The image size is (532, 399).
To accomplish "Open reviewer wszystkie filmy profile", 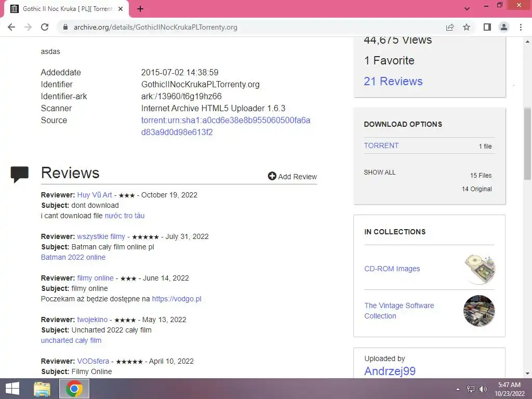I will [101, 236].
